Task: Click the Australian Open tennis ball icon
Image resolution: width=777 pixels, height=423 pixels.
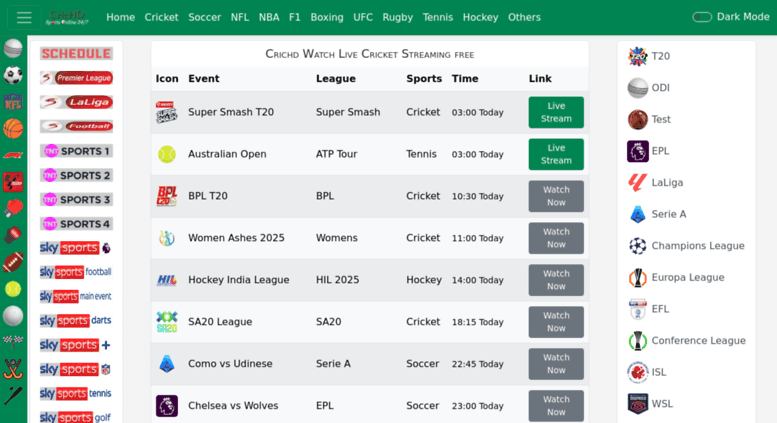Action: click(166, 154)
